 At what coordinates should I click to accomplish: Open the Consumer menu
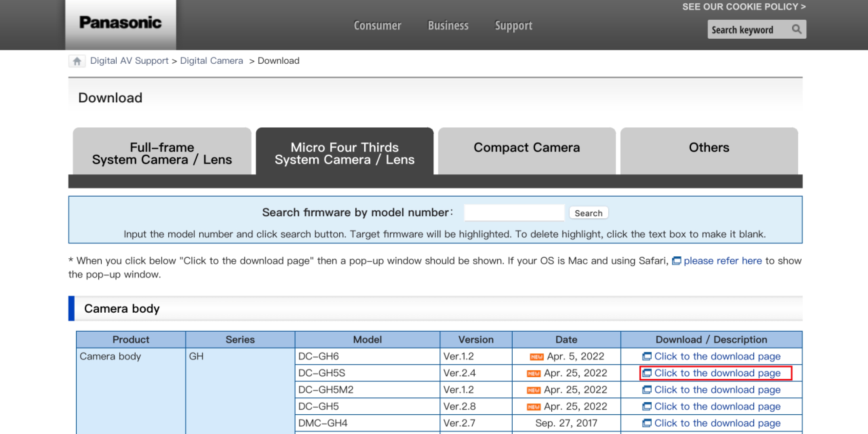click(377, 26)
